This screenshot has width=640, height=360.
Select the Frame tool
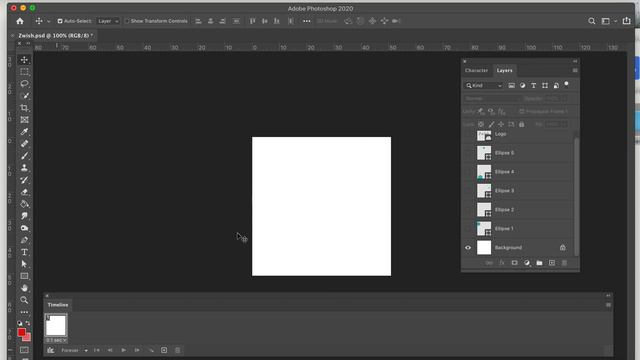24,120
